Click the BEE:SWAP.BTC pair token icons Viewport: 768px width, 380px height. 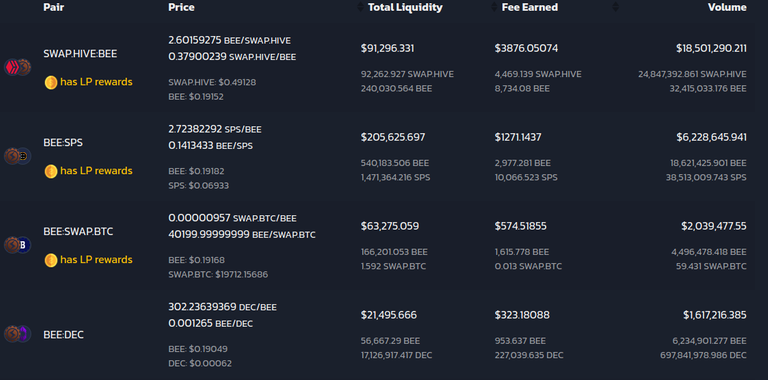(x=18, y=245)
